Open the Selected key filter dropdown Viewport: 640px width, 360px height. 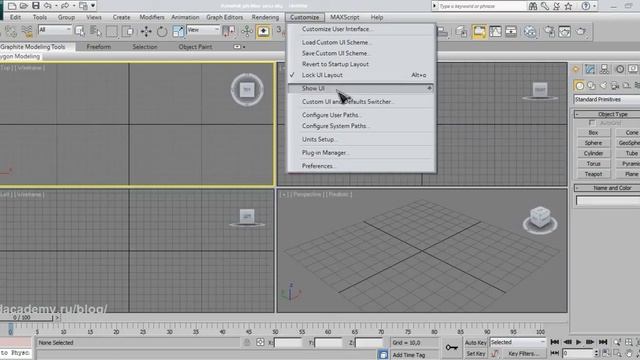click(x=518, y=342)
